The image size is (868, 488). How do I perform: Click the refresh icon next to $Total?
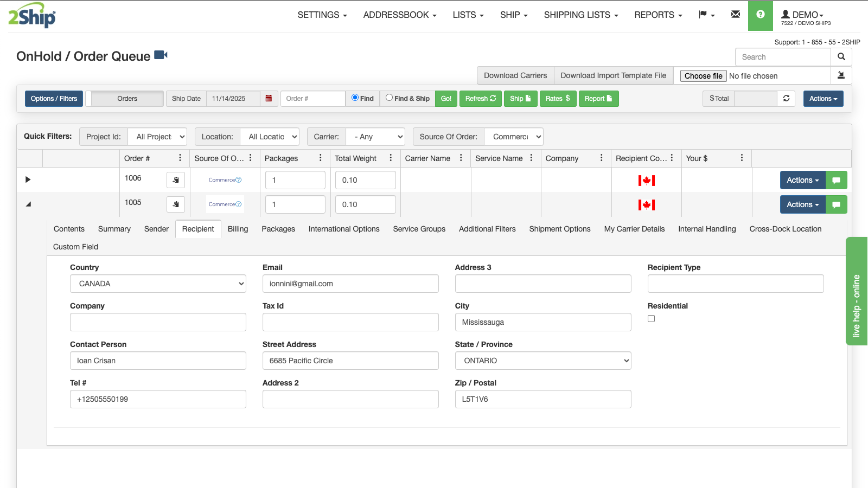coord(786,99)
